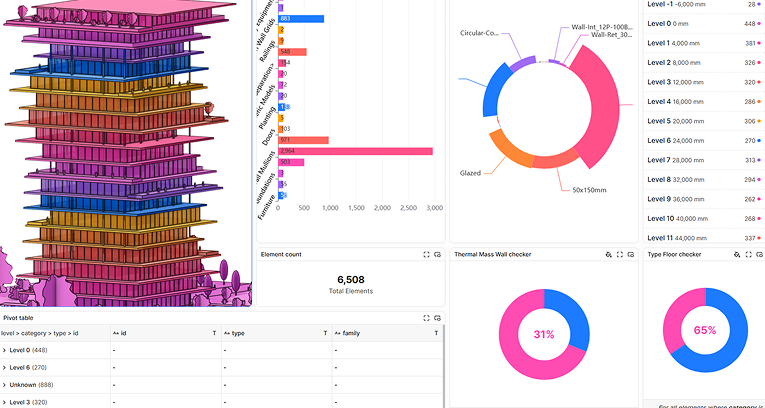Expand the Unknown (888) pivot row
The width and height of the screenshot is (765, 408).
click(4, 385)
